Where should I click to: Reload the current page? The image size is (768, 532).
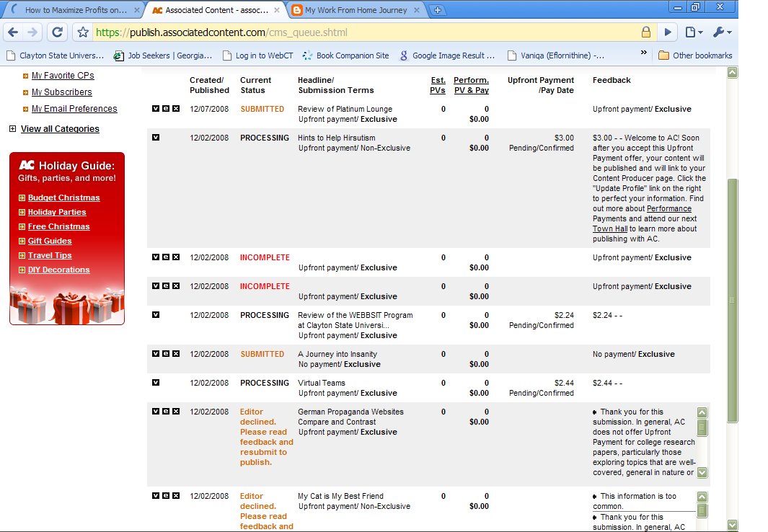point(57,32)
